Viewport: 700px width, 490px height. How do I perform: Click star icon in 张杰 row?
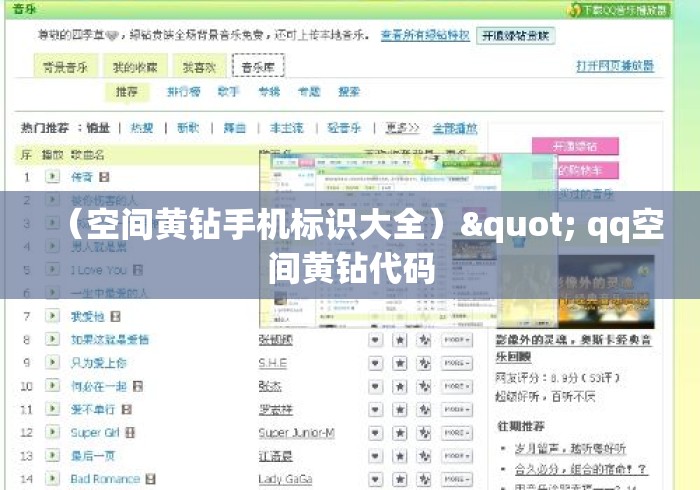400,386
